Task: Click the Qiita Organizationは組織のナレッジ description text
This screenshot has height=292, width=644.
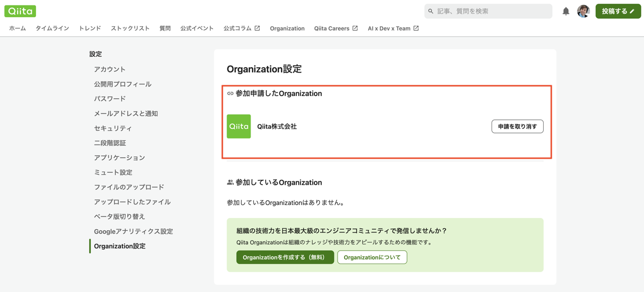Action: click(x=334, y=243)
